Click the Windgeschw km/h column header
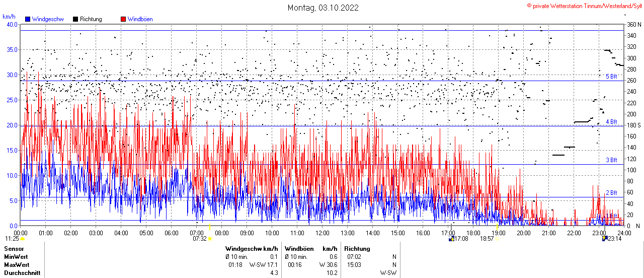 [x=252, y=249]
